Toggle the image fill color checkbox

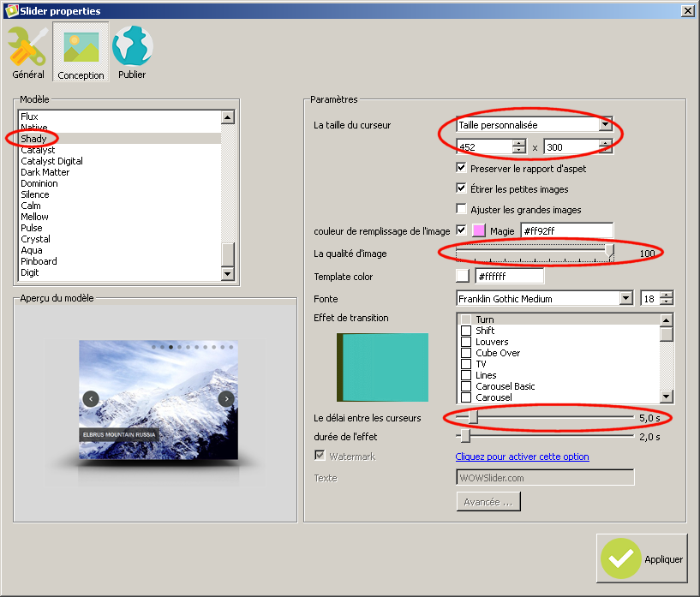pyautogui.click(x=461, y=230)
